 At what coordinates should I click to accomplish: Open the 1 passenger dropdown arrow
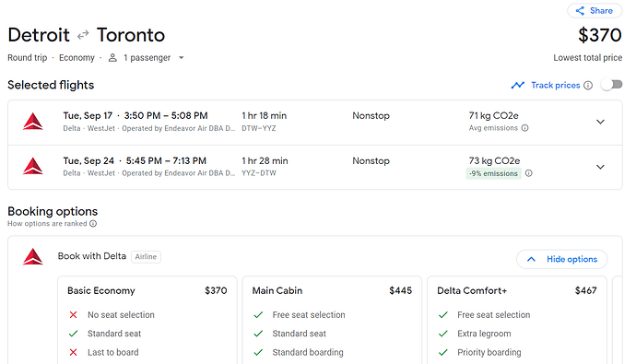[x=182, y=58]
